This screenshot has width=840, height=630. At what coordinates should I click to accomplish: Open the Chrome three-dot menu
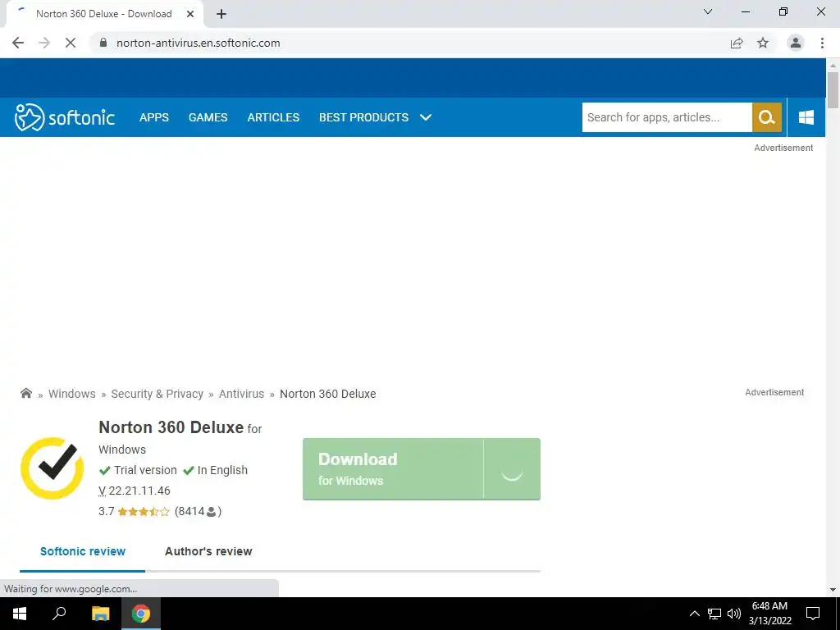[x=822, y=43]
